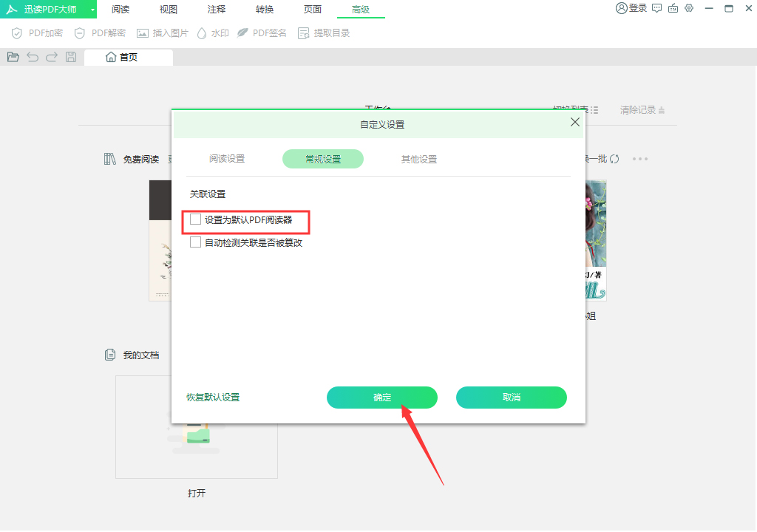Select the 水印 watermark tool
The image size is (757, 532).
click(213, 33)
